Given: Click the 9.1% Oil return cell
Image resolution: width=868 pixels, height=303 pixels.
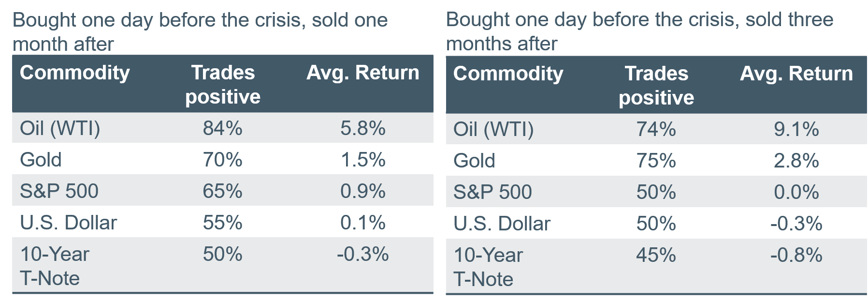Looking at the screenshot, I should pyautogui.click(x=796, y=129).
